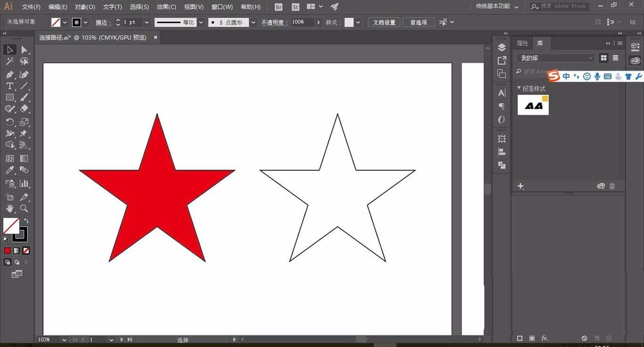Viewport: 644px width, 347px height.
Task: Open the 5 点圆形 brush dropdown
Action: pyautogui.click(x=253, y=22)
